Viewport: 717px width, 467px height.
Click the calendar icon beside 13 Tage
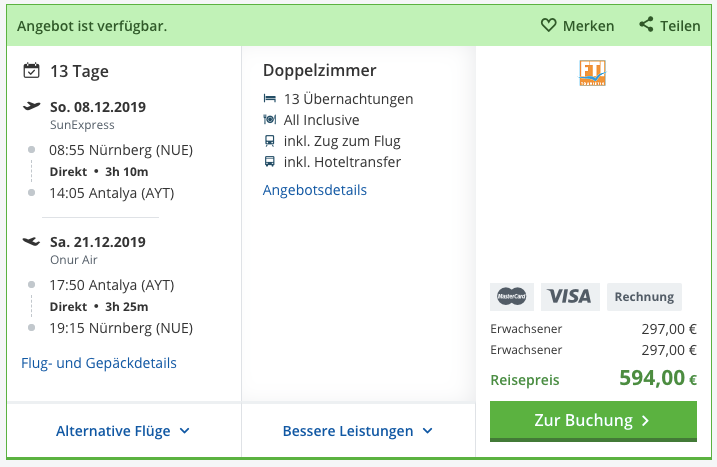pyautogui.click(x=31, y=71)
